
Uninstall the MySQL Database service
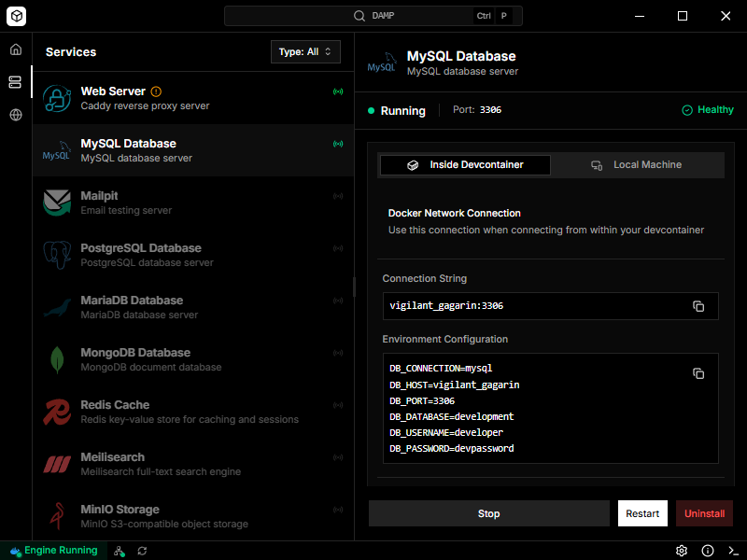click(704, 513)
